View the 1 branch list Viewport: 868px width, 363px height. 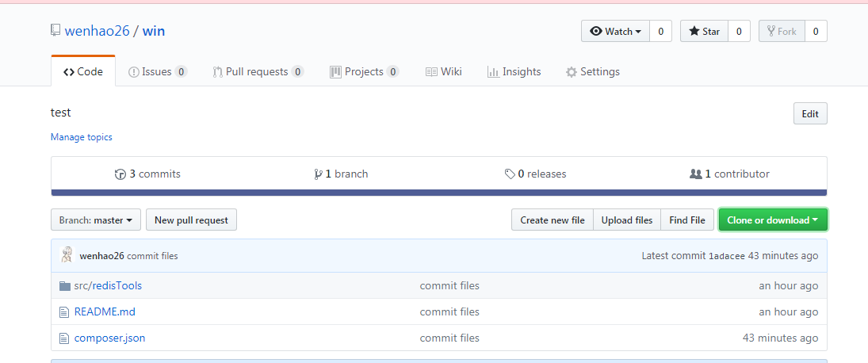pos(340,174)
